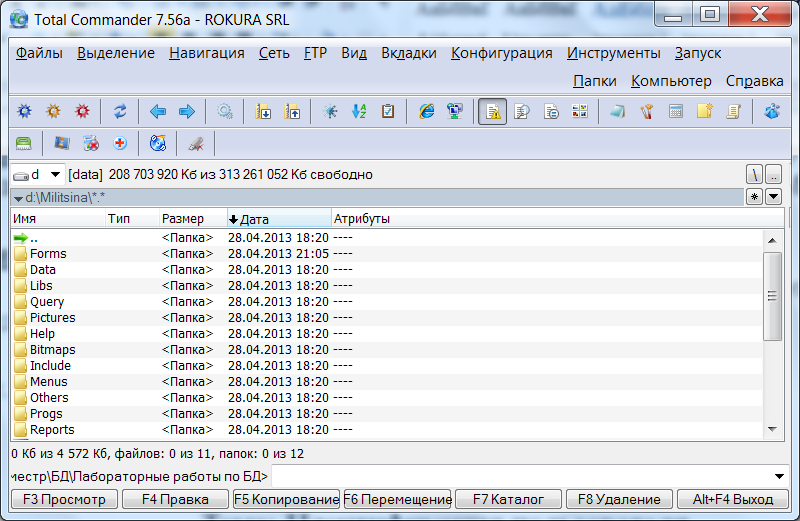Viewport: 800px width, 521px height.
Task: Sort by the Дата column header
Action: pyautogui.click(x=279, y=219)
